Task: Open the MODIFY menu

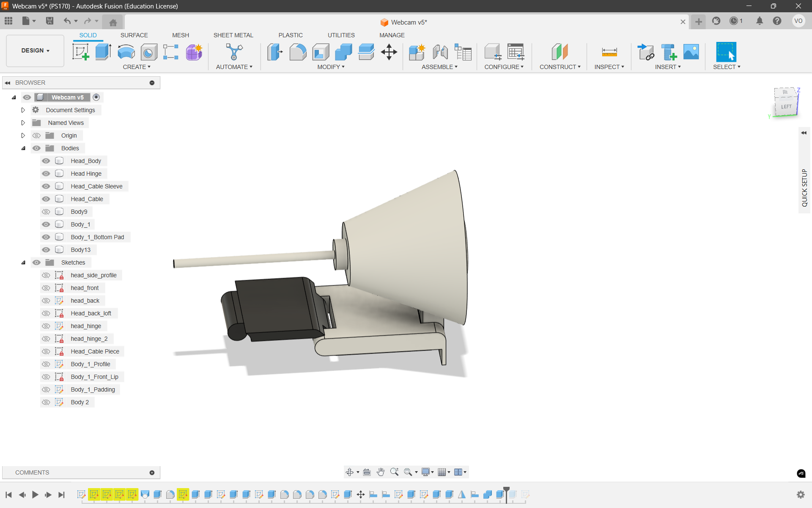Action: point(331,67)
